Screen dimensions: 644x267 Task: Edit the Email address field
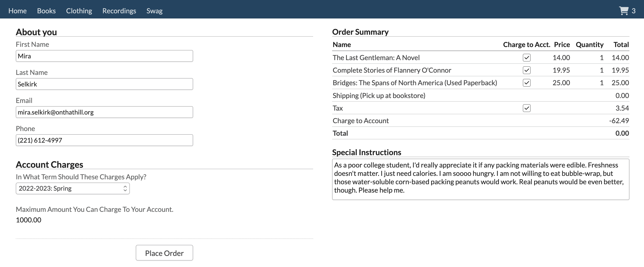coord(104,112)
